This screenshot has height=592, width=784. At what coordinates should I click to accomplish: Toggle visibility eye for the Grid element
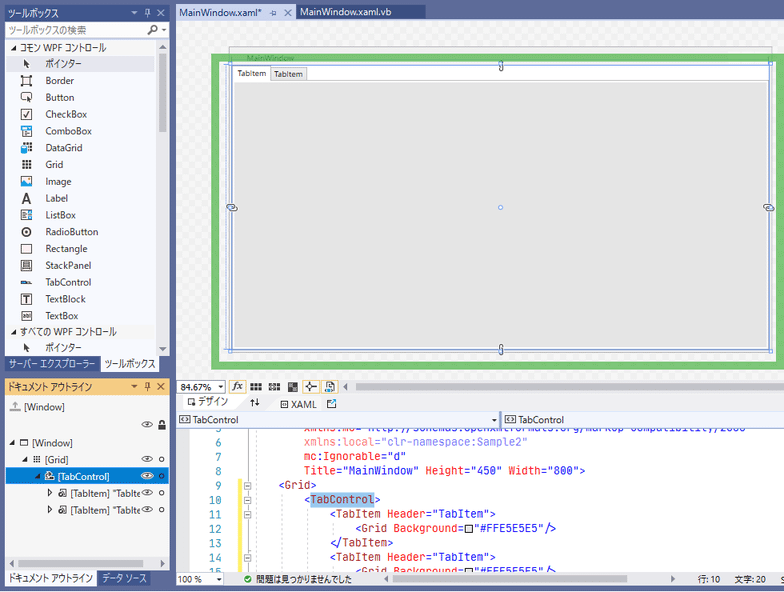[147, 459]
